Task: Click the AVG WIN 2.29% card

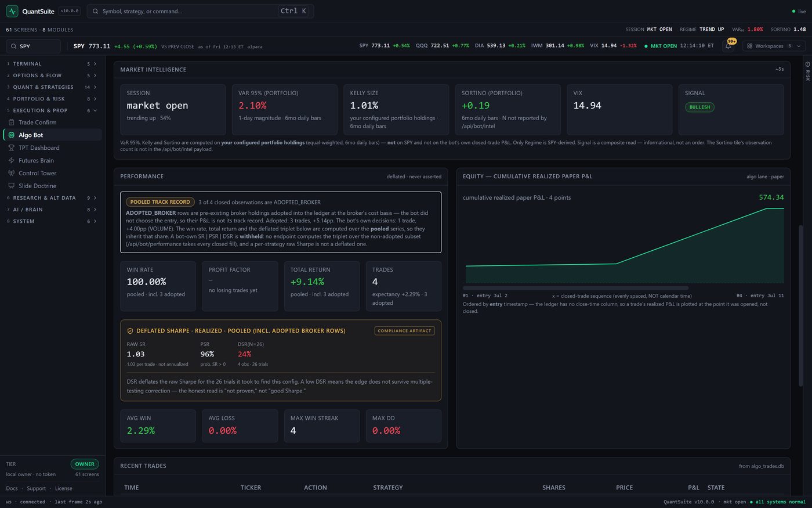Action: click(158, 426)
